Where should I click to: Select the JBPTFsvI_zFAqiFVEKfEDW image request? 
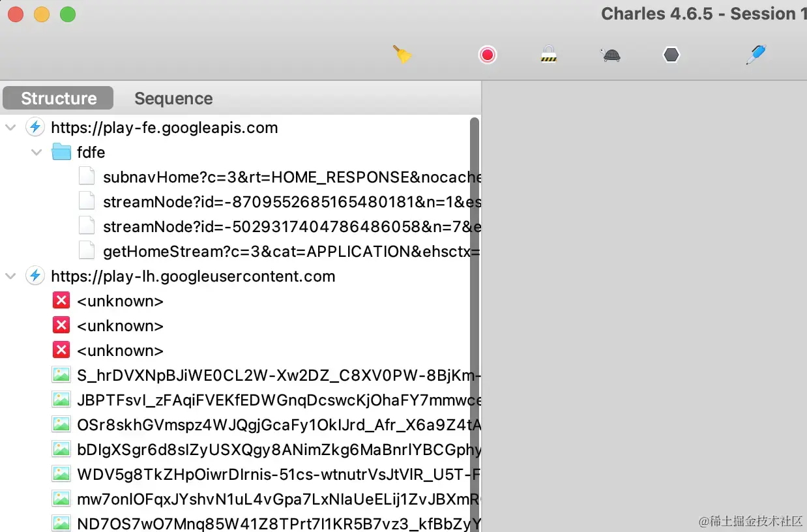point(279,400)
